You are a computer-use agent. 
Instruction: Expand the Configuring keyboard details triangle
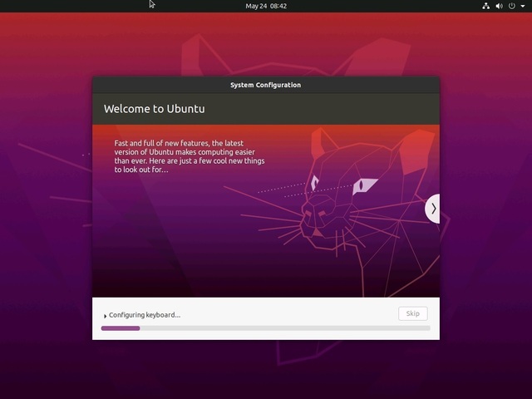click(x=105, y=316)
